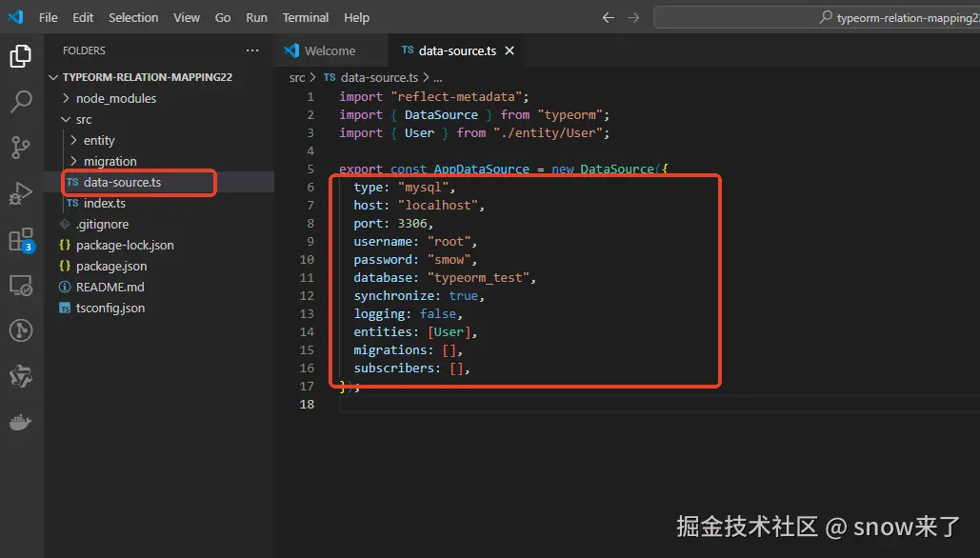Click the command center search box

(x=816, y=17)
